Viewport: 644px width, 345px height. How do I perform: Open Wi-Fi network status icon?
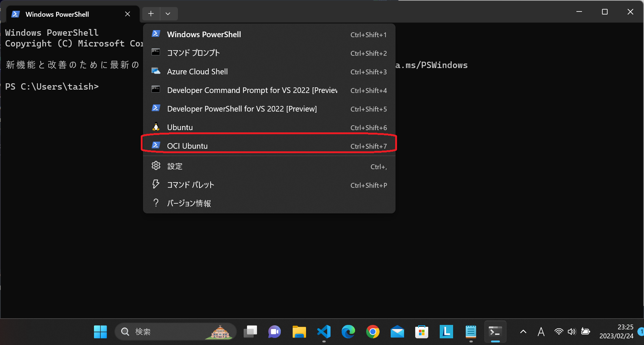pyautogui.click(x=559, y=331)
